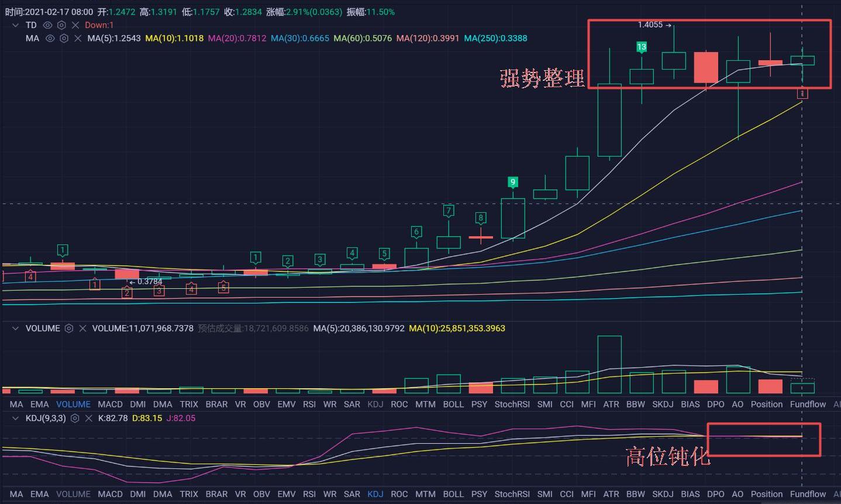Select DPO in the bottom indicator tab row
Image resolution: width=841 pixels, height=504 pixels.
tap(716, 494)
